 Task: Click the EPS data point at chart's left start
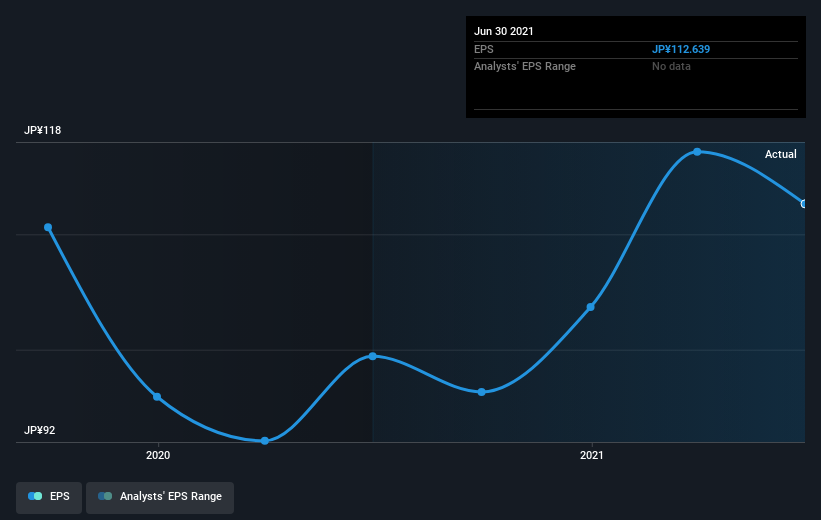point(48,227)
